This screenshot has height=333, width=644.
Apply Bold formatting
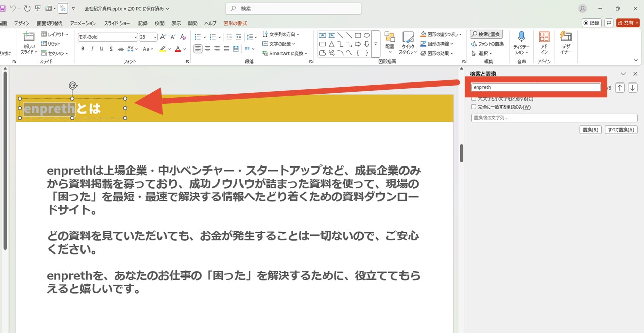pos(83,49)
